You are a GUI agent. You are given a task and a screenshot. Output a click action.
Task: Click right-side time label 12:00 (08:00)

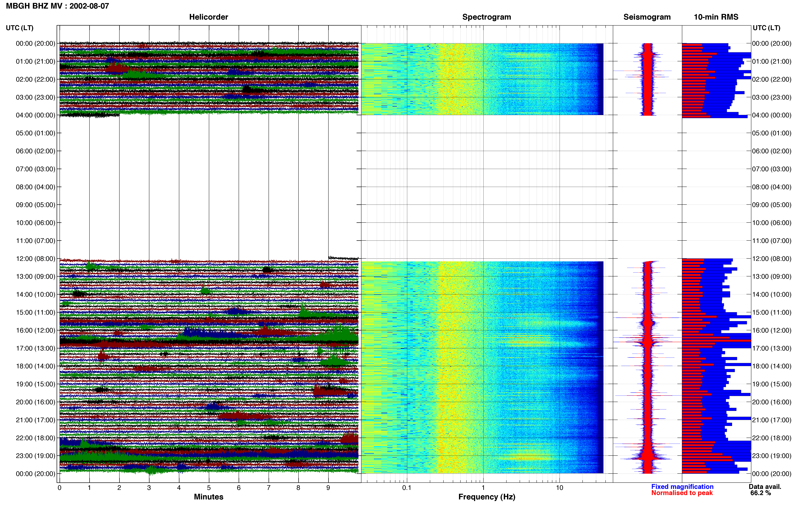[772, 259]
